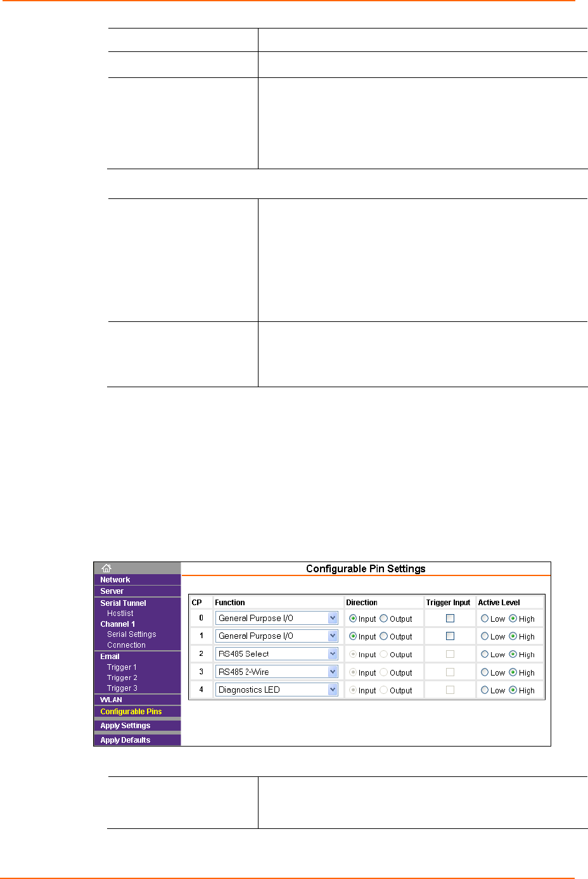
Task: Open the Serial Tunnel section
Action: tap(123, 603)
